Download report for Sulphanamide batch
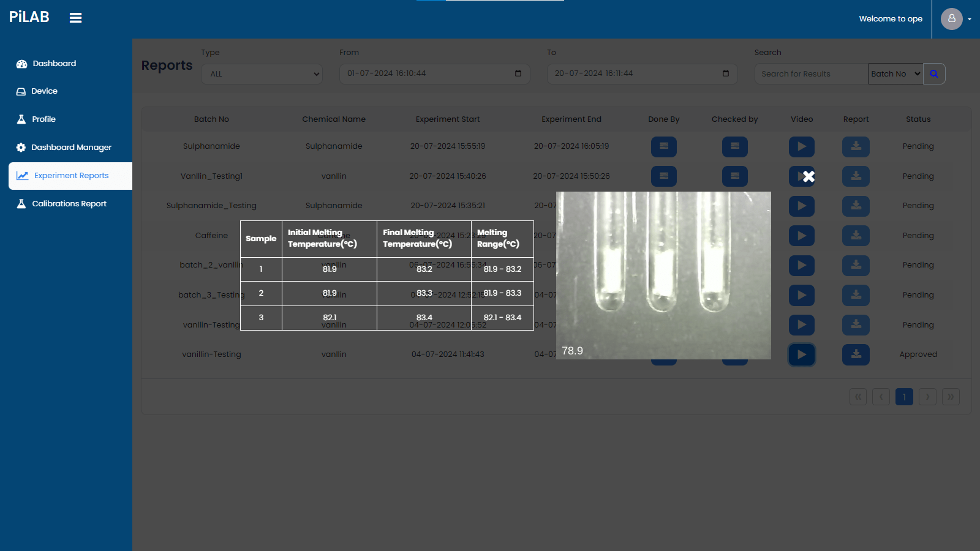Screen dimensions: 980x551 pos(856,147)
